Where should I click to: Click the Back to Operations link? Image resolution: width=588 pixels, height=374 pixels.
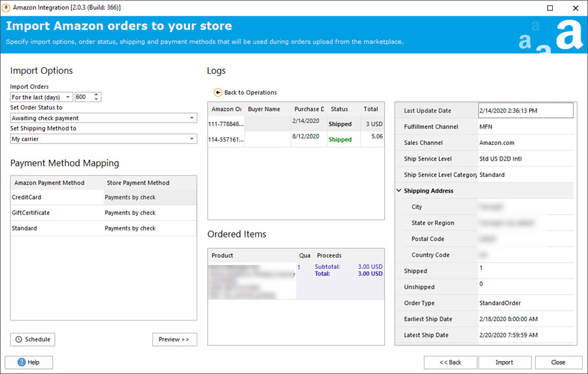point(250,92)
